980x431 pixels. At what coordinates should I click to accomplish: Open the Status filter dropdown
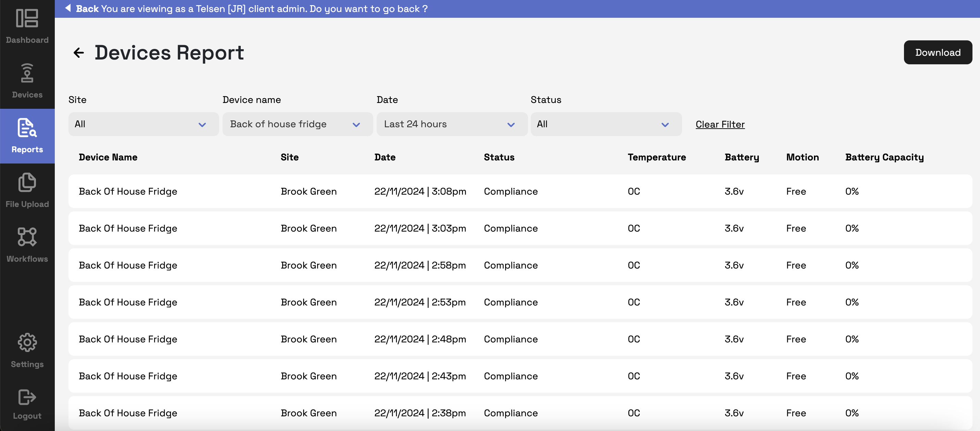(605, 124)
